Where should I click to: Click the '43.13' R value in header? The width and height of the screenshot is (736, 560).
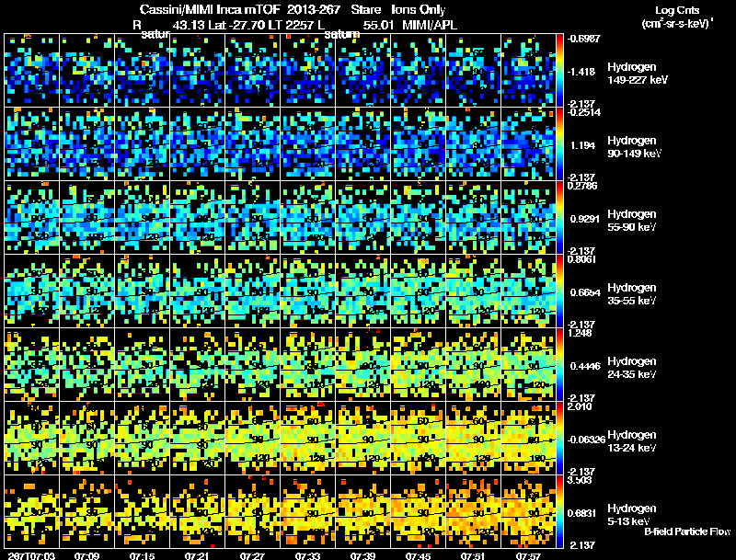click(189, 25)
